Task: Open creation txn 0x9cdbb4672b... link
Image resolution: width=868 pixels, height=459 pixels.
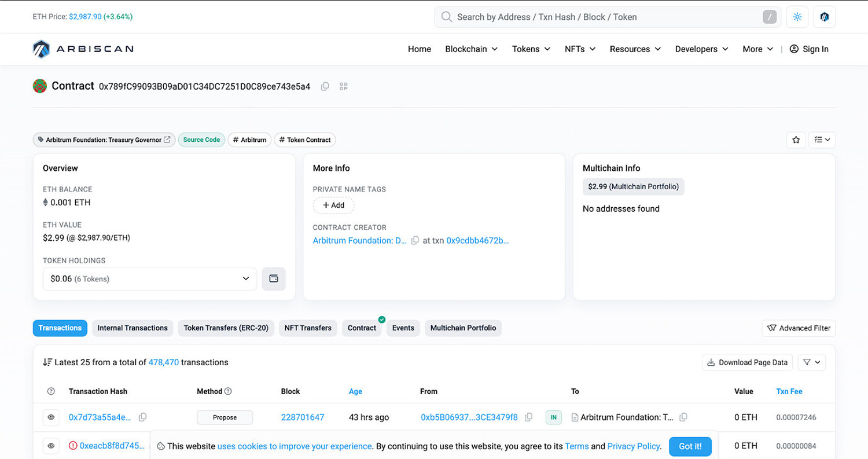Action: (x=478, y=240)
